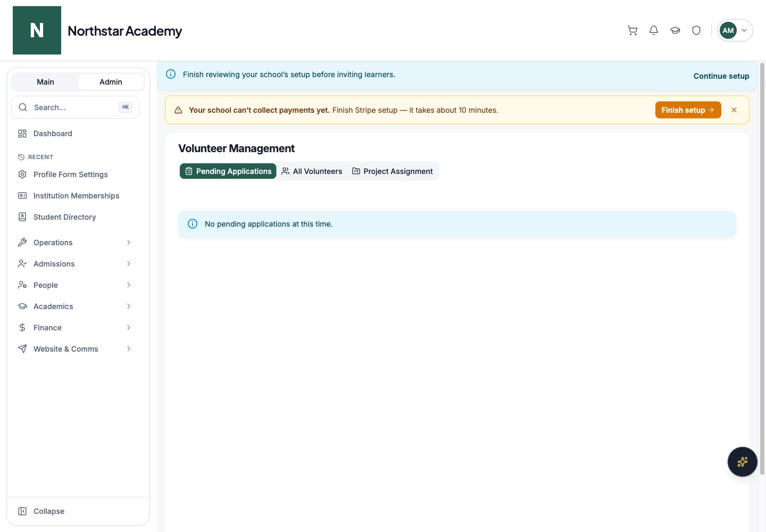Open the Student Directory

coord(75,217)
